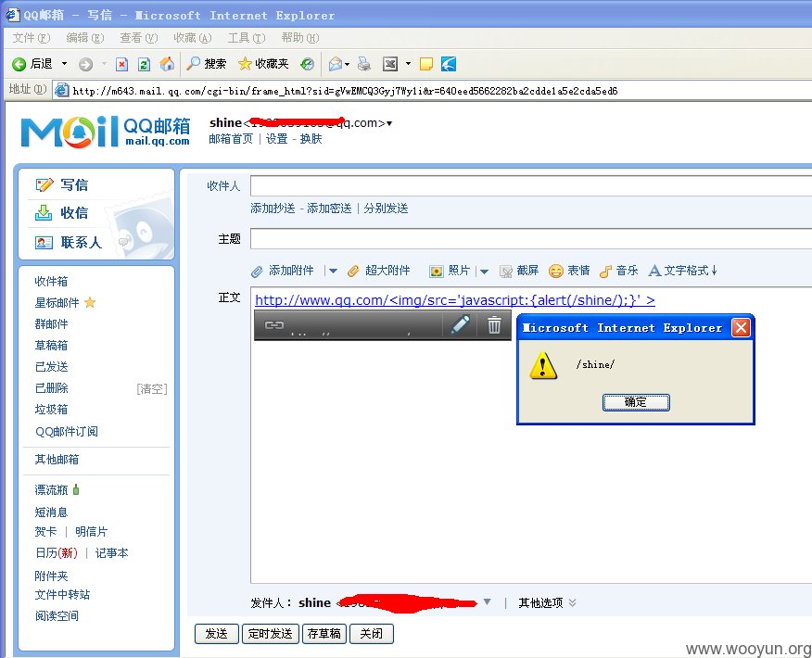Click 音乐 music insert option
This screenshot has width=812, height=658.
618,271
